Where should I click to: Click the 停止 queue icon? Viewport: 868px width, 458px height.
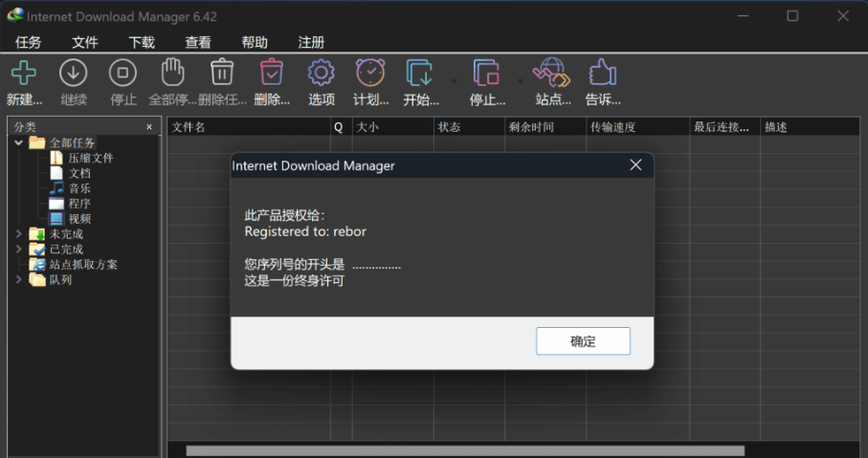(x=486, y=73)
